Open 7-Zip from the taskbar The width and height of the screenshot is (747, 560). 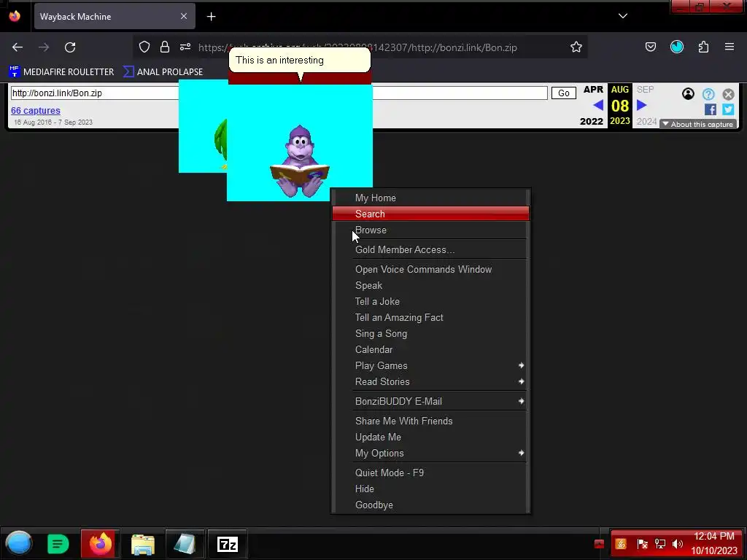pos(228,544)
